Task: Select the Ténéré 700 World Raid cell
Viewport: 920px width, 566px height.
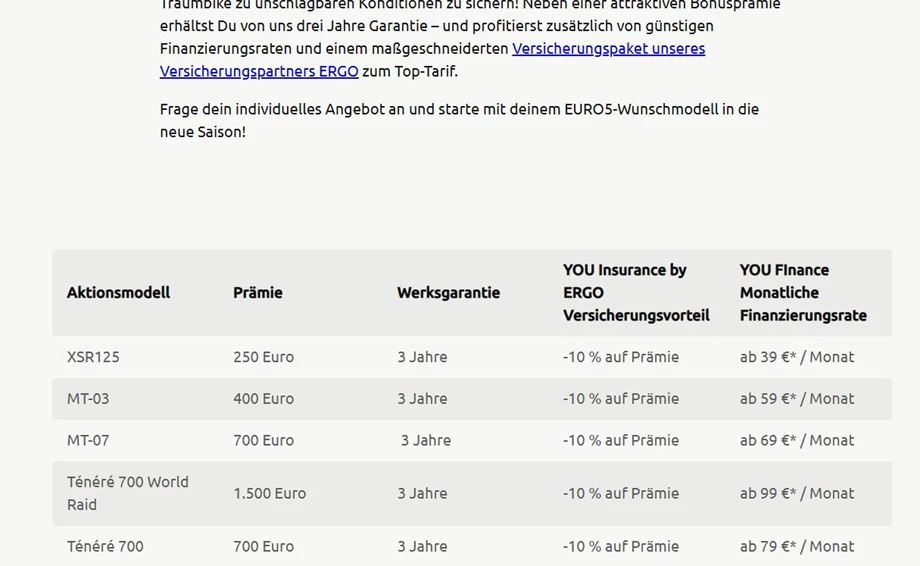Action: [x=127, y=493]
